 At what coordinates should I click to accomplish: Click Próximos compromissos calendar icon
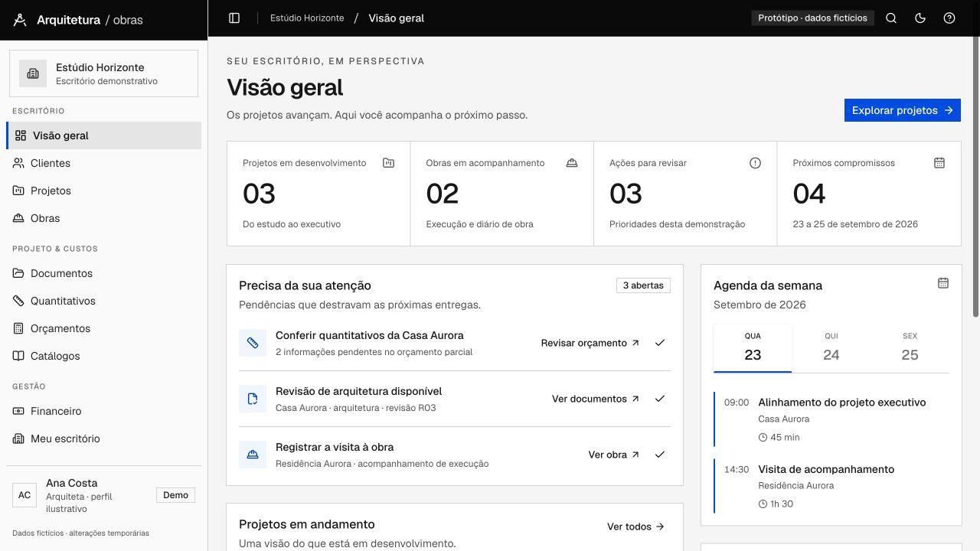click(939, 163)
